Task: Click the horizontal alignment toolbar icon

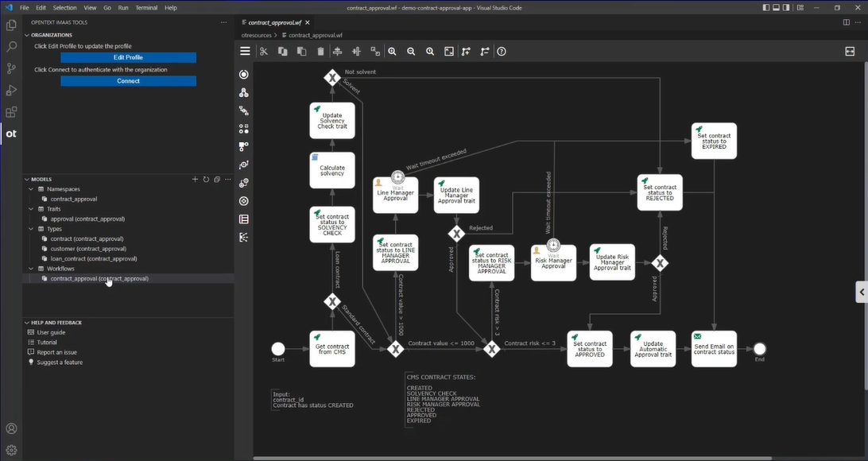Action: (x=337, y=52)
